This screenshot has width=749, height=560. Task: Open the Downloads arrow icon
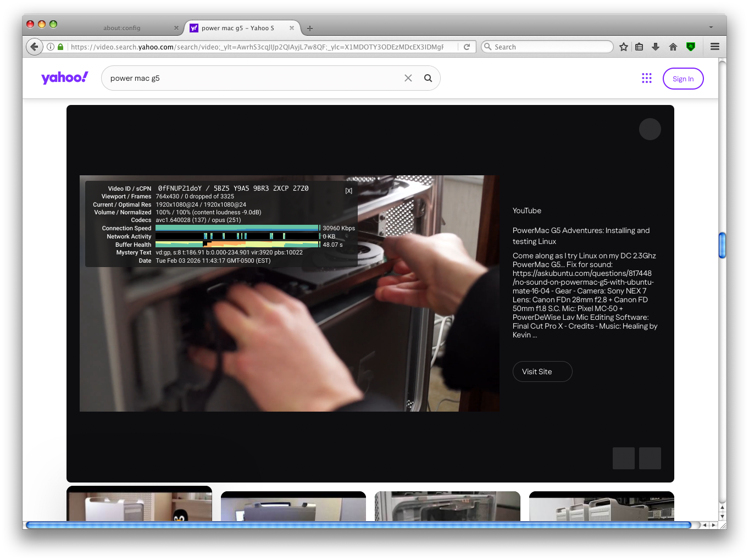656,47
